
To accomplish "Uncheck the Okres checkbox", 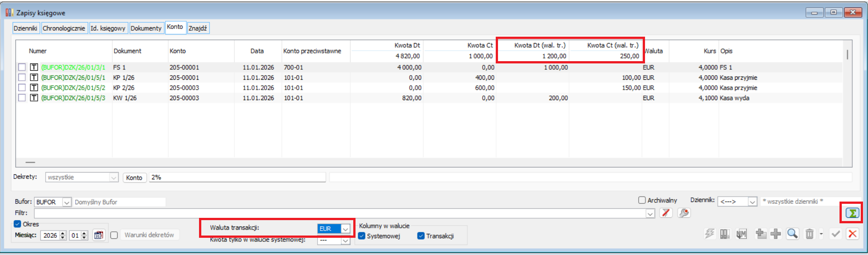I will click(18, 224).
